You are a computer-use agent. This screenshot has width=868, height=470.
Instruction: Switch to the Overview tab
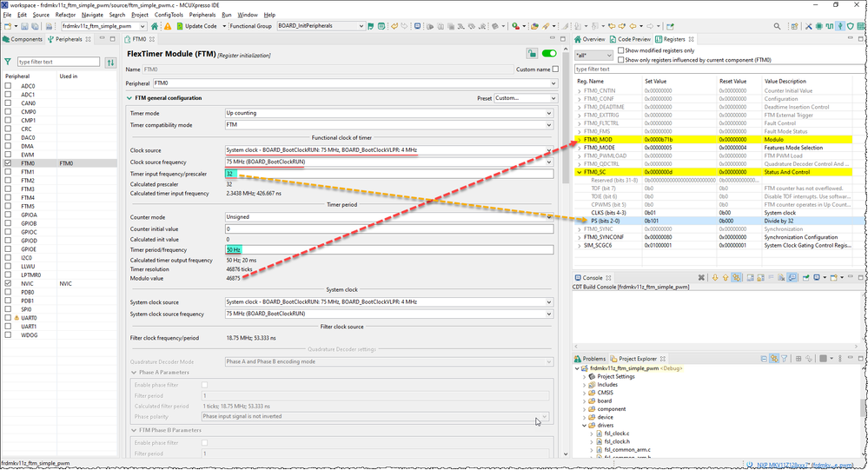coord(590,39)
